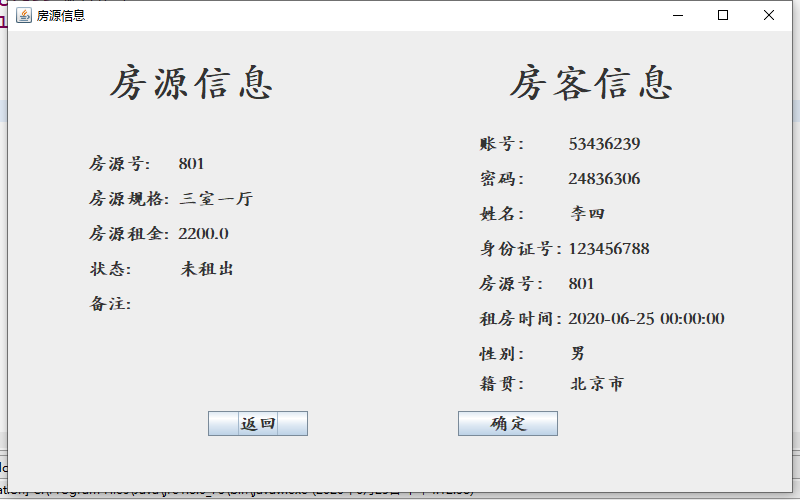Select the 北京市 value

(596, 384)
